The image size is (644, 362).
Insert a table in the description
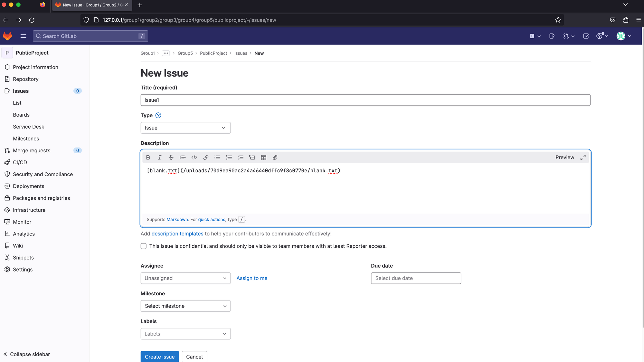click(x=263, y=157)
